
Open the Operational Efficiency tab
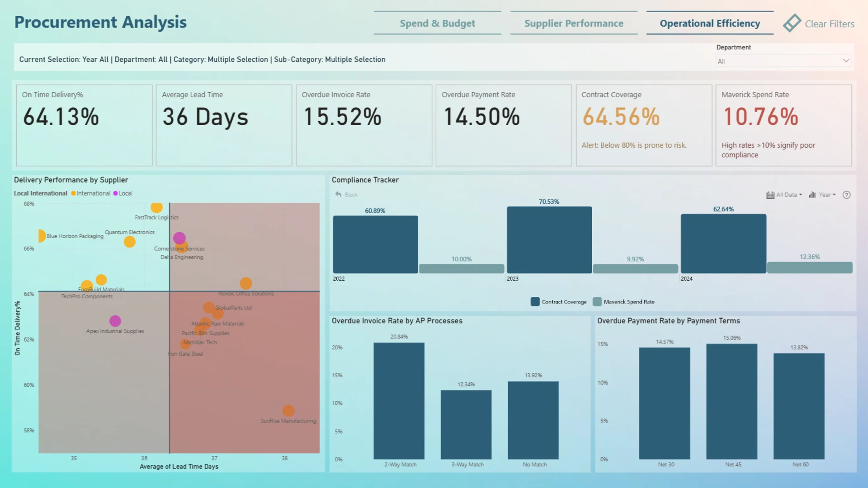pyautogui.click(x=710, y=23)
